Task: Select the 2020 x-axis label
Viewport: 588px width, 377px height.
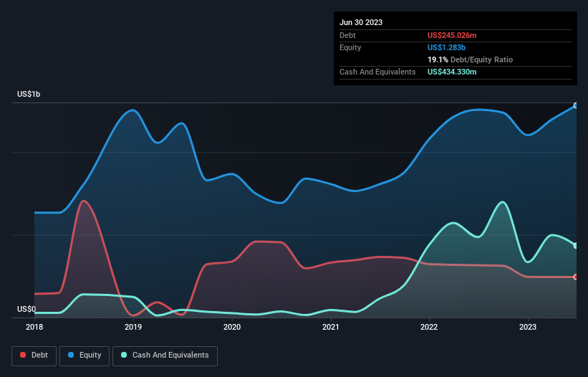Action: pos(232,327)
